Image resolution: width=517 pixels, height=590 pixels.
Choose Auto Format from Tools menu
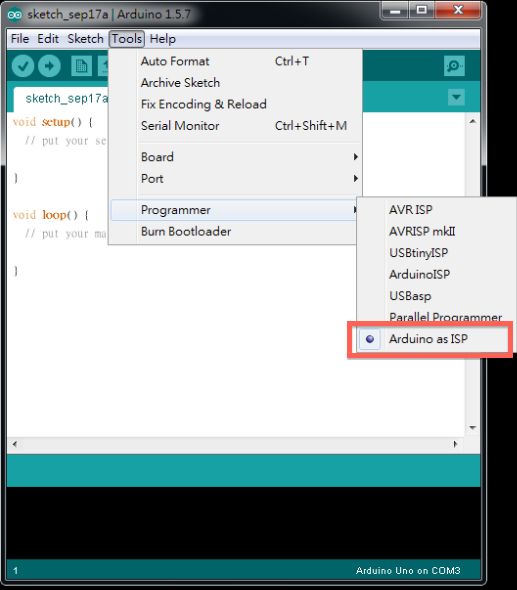pos(235,61)
